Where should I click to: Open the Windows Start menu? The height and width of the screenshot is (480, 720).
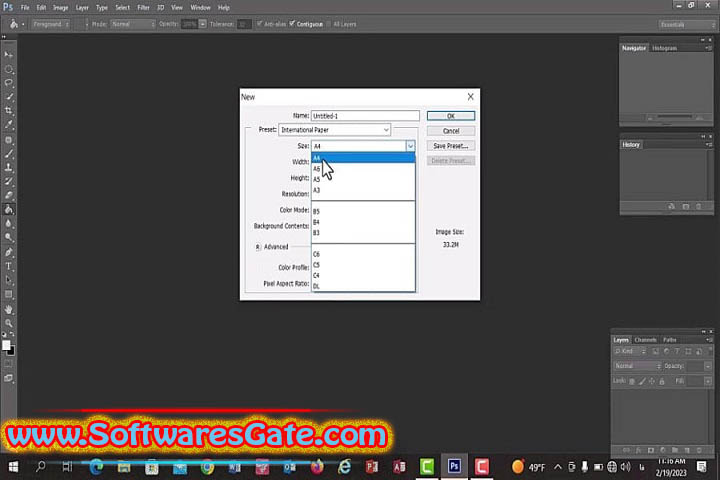coord(13,467)
